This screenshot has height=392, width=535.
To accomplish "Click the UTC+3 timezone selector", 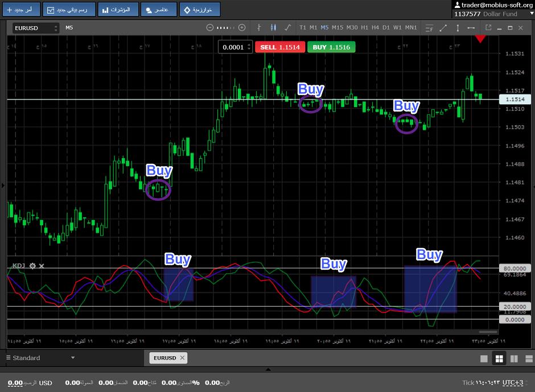I will [x=513, y=383].
